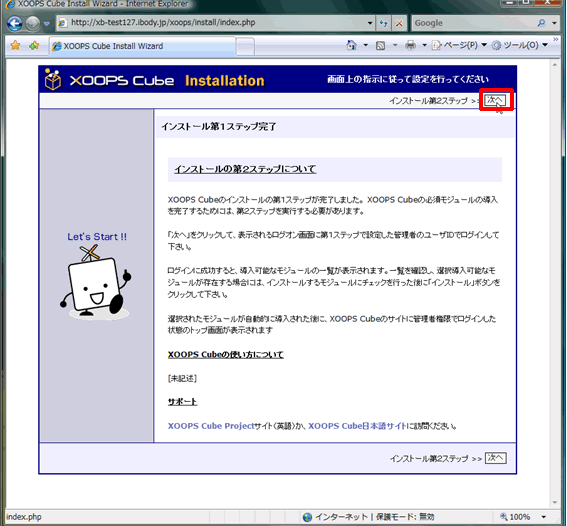Screen dimensions: 567x526
Task: Click the address bar URL field
Action: pyautogui.click(x=213, y=23)
